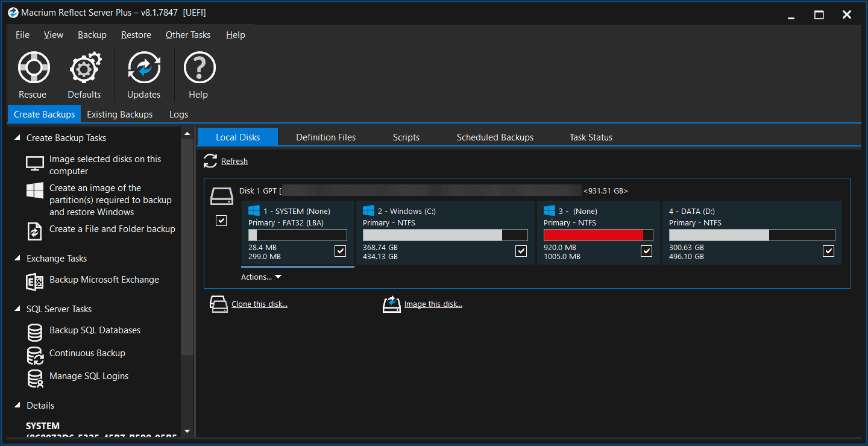Select the Create Backups tab
The height and width of the screenshot is (446, 868).
click(x=44, y=115)
